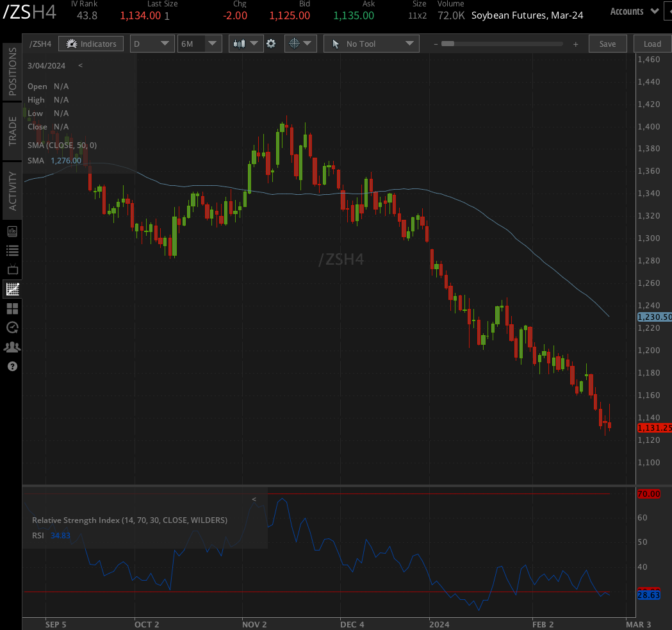Collapse the OHLC data panel arrow
The height and width of the screenshot is (630, 672).
(80, 65)
